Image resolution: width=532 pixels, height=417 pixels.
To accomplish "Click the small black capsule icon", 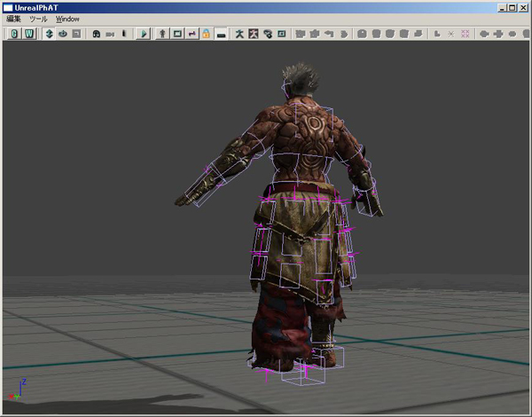I will [x=124, y=34].
